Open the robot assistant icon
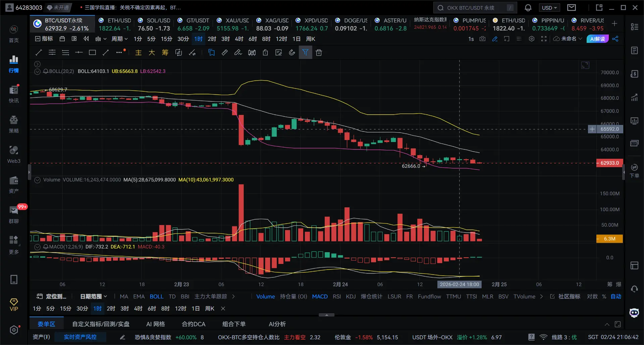644x345 pixels. click(634, 313)
